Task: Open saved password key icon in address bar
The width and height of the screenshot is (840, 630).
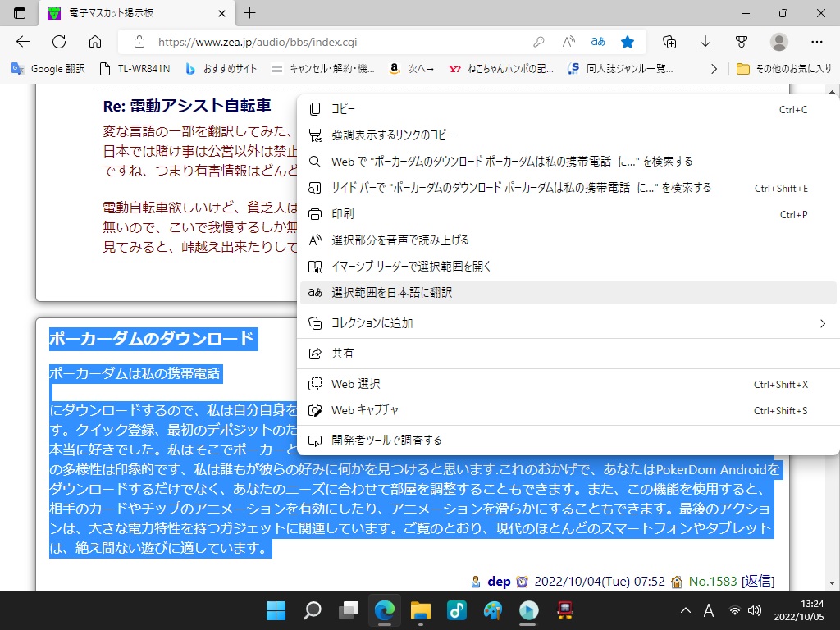Action: 539,42
